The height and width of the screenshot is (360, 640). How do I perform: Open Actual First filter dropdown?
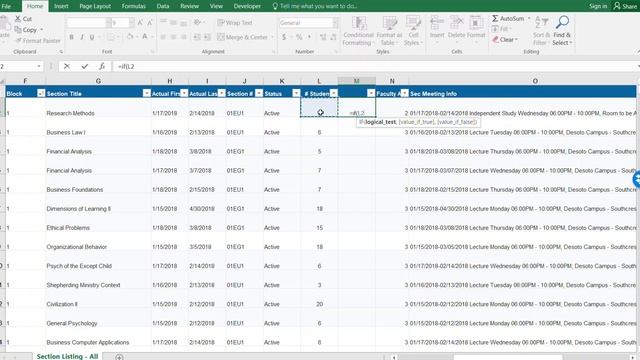pos(184,93)
